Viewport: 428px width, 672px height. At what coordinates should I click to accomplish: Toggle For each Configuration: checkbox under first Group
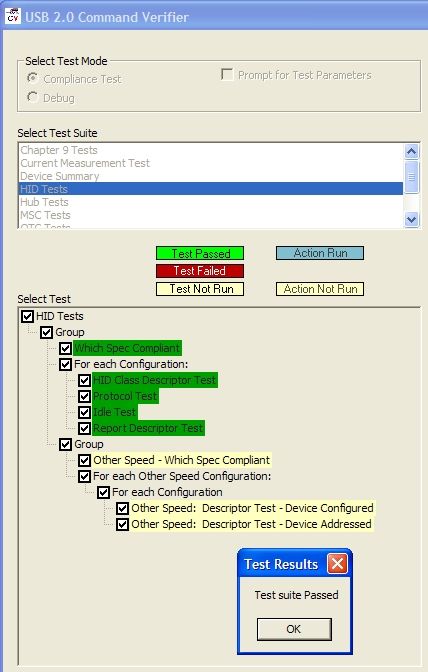[x=65, y=364]
